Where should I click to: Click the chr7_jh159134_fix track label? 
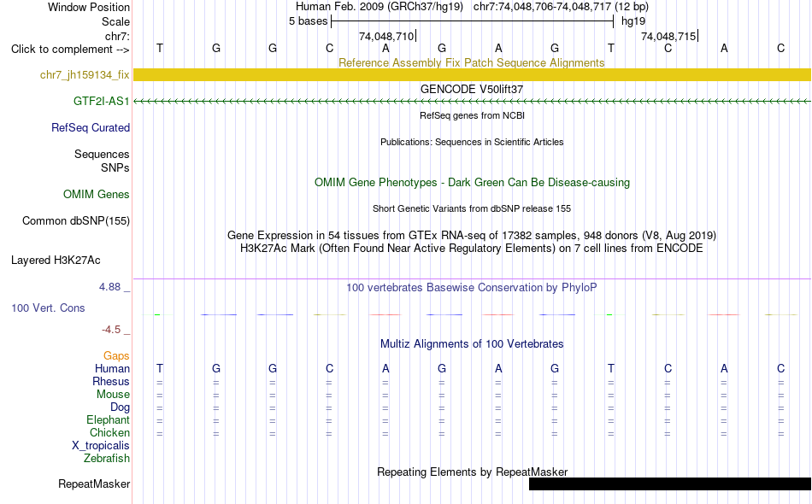[x=85, y=75]
